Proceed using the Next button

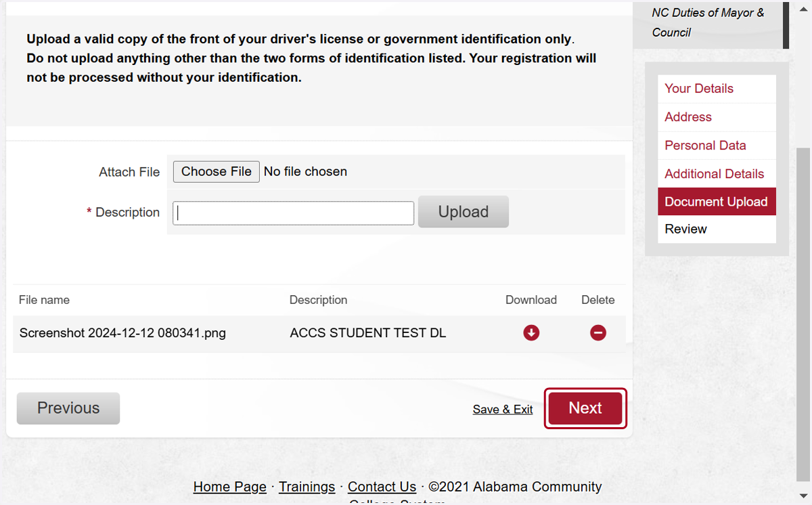click(x=585, y=408)
